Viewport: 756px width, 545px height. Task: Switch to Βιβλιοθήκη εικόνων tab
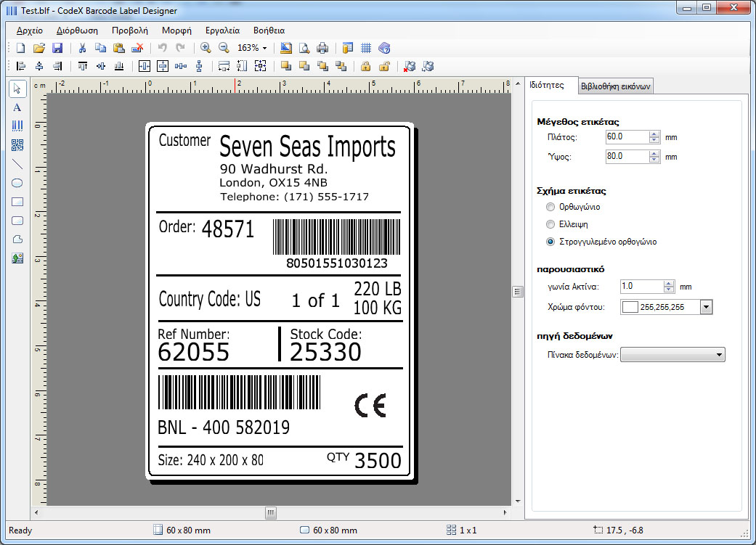point(616,86)
